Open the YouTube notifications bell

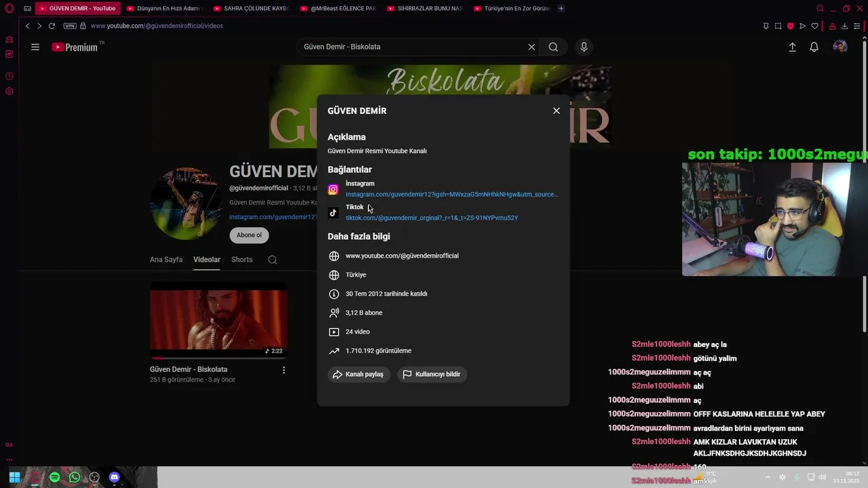[x=814, y=47]
